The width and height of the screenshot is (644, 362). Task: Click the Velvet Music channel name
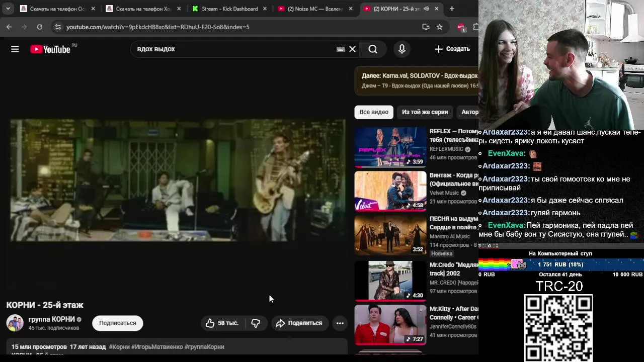444,193
